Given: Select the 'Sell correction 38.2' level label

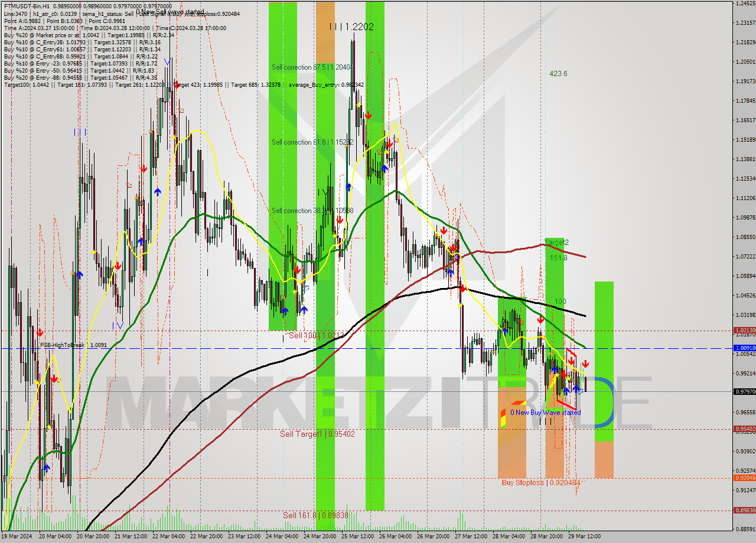Looking at the screenshot, I should pyautogui.click(x=312, y=211).
